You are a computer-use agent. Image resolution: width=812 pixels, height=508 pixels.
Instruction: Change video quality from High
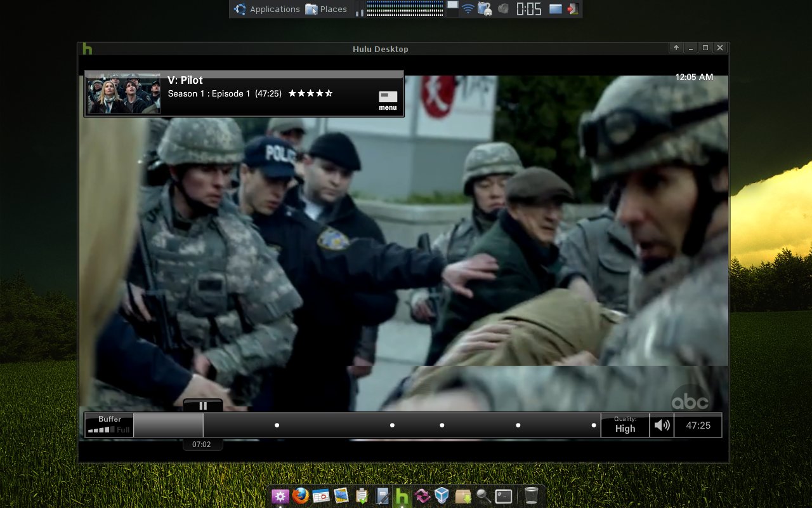(x=625, y=425)
